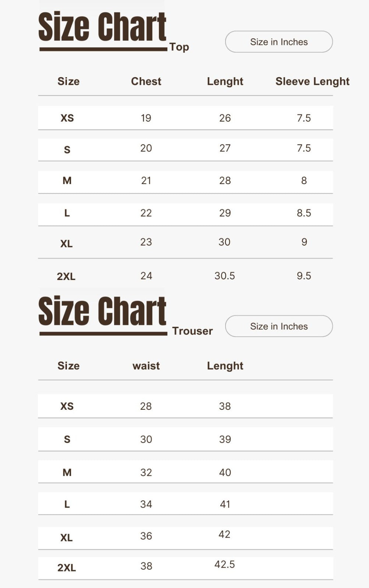Image resolution: width=369 pixels, height=588 pixels.
Task: Select the Top label next to Size Chart
Action: click(179, 47)
